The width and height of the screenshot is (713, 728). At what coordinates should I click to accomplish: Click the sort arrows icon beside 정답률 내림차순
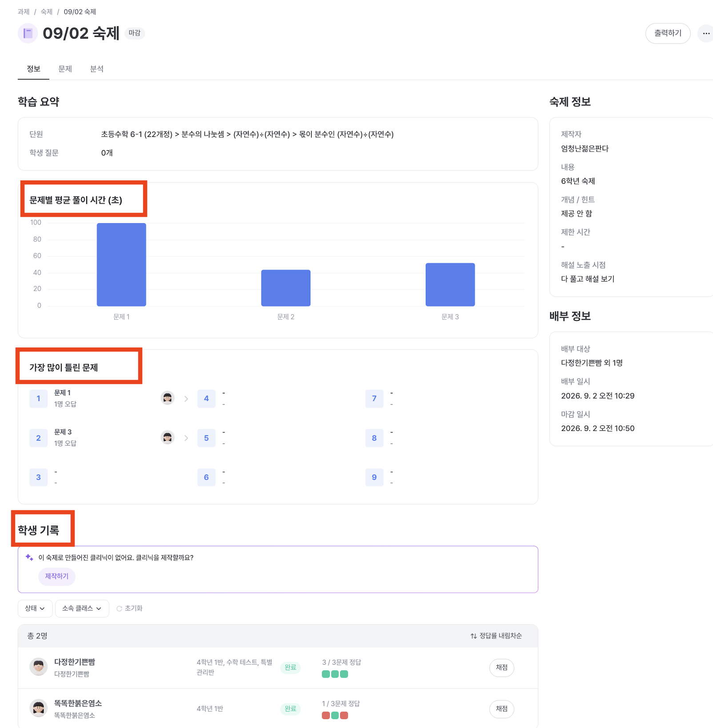473,636
